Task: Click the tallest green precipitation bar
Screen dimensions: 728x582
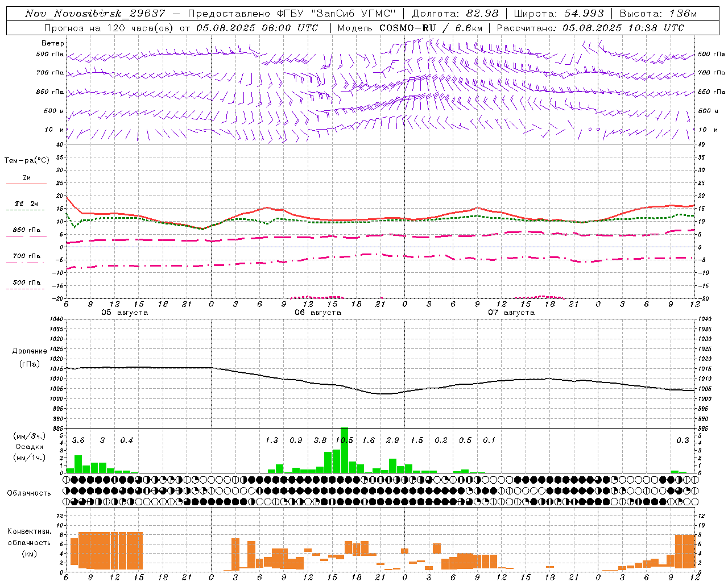Action: [x=344, y=450]
